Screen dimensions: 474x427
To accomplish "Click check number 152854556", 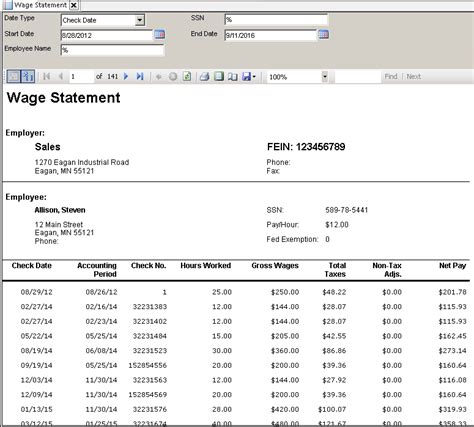I will pyautogui.click(x=148, y=365).
